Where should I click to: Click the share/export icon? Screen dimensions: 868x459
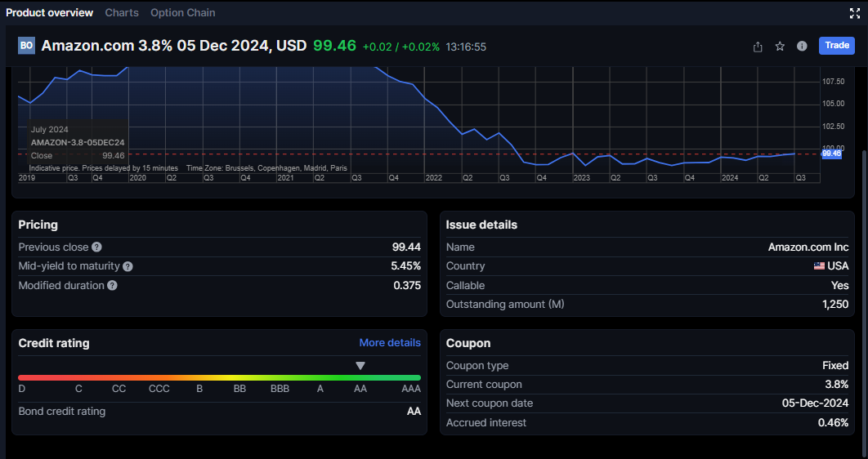(758, 47)
